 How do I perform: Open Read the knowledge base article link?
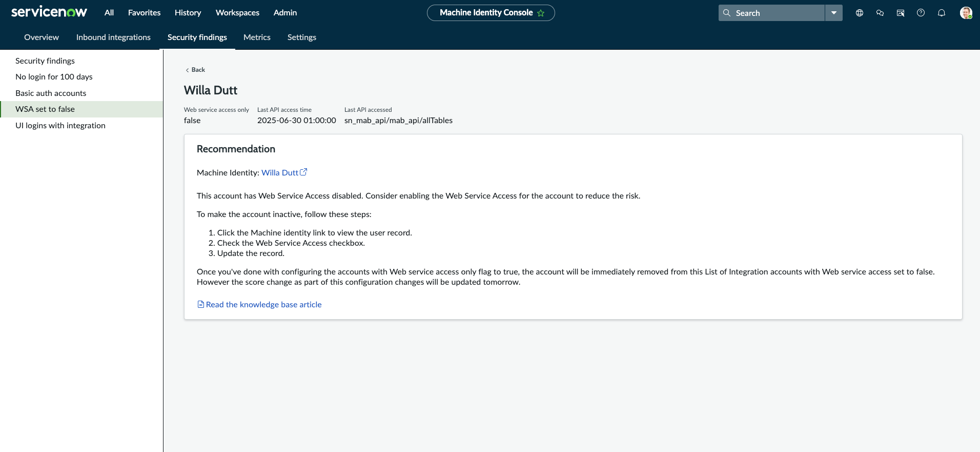[x=263, y=304]
